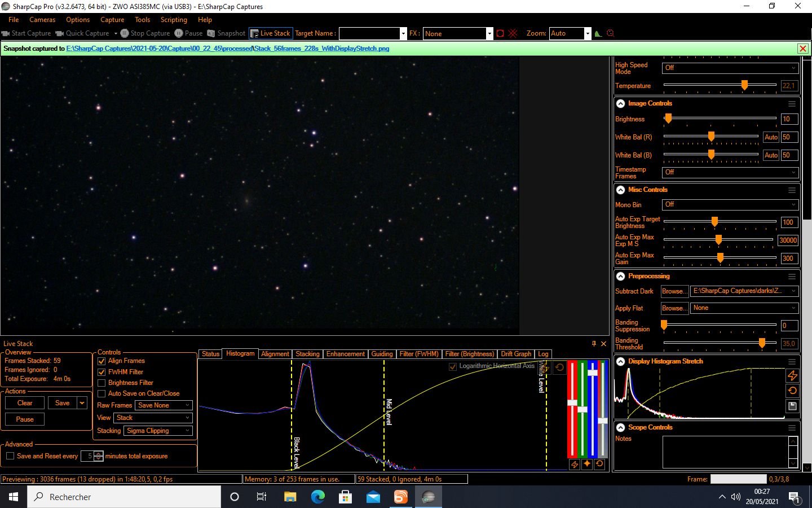Click the red reticule overlay icon
This screenshot has width=812, height=508.
pos(513,33)
